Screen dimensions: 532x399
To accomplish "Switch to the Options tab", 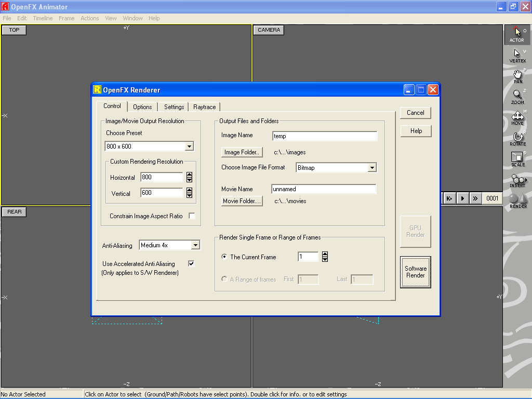I will coord(142,107).
